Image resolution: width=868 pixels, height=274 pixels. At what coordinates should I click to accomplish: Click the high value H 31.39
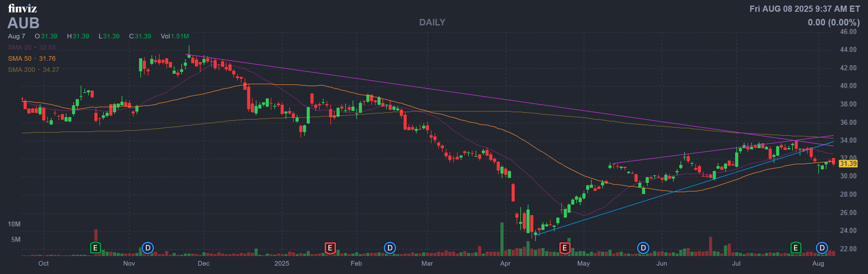[x=78, y=36]
